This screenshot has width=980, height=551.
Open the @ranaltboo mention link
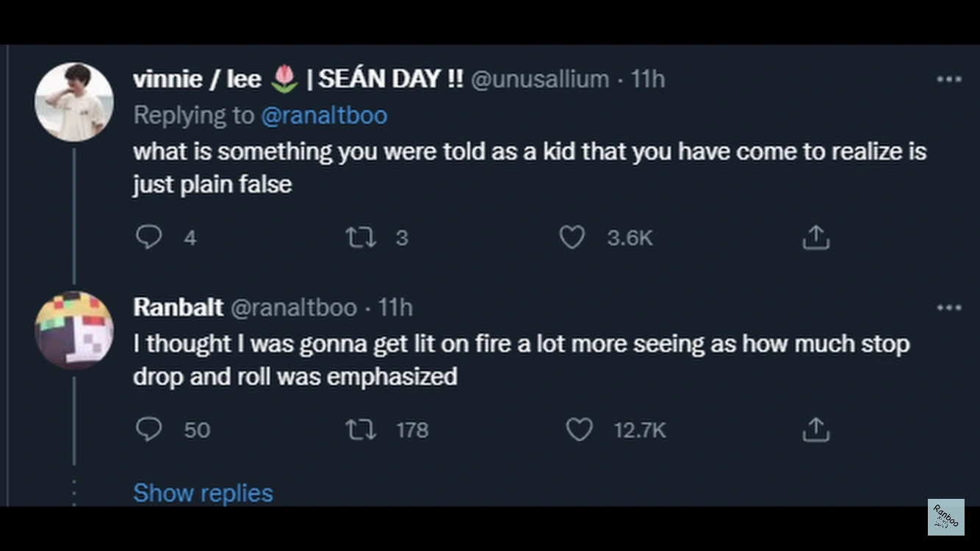point(324,115)
